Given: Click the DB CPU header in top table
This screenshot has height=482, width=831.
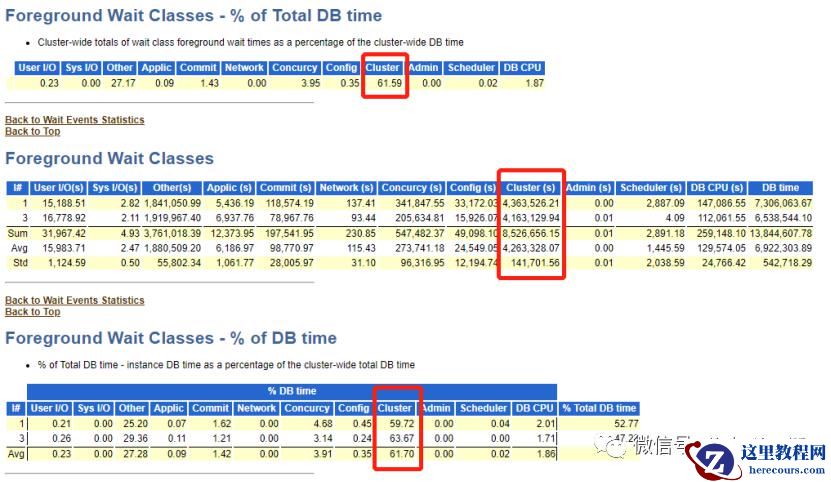Looking at the screenshot, I should pyautogui.click(x=522, y=68).
